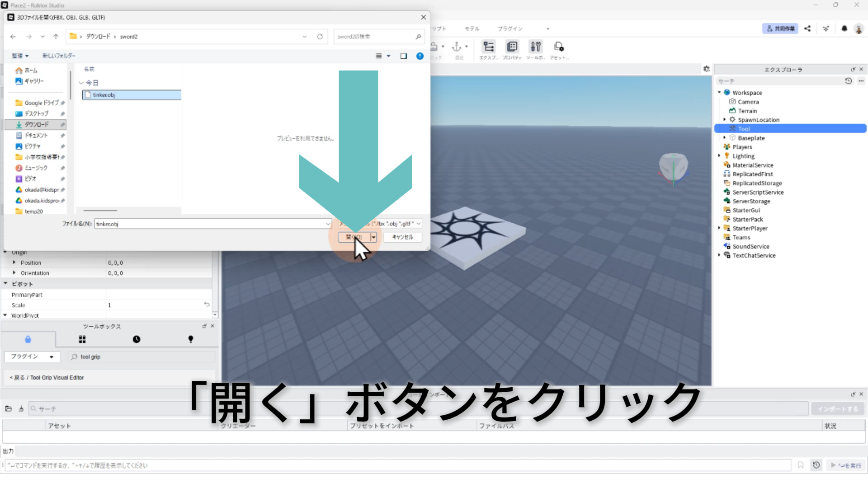Open the plugin category dropdown
The width and height of the screenshot is (868, 488).
(x=32, y=357)
